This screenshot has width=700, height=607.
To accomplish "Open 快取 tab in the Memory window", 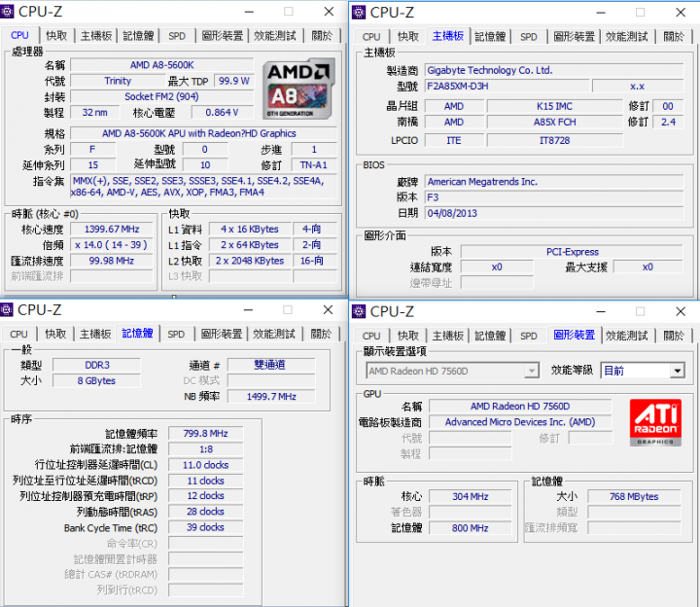I will 55,334.
